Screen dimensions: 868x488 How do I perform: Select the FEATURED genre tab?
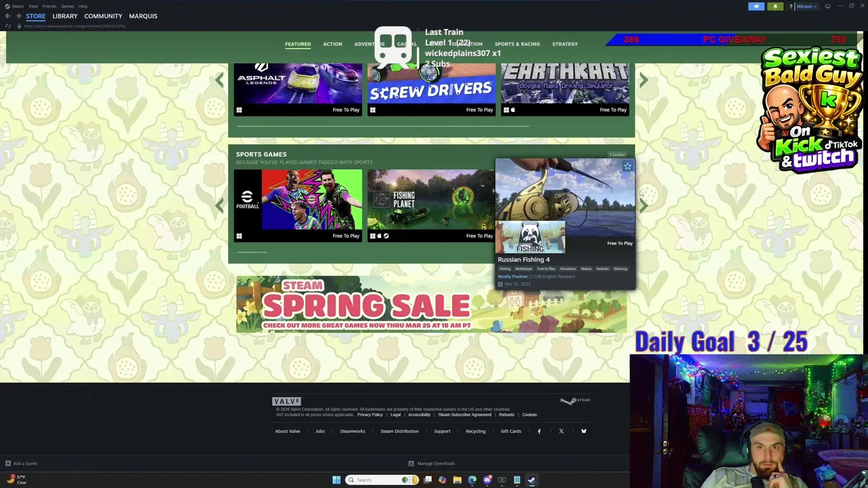pyautogui.click(x=298, y=44)
